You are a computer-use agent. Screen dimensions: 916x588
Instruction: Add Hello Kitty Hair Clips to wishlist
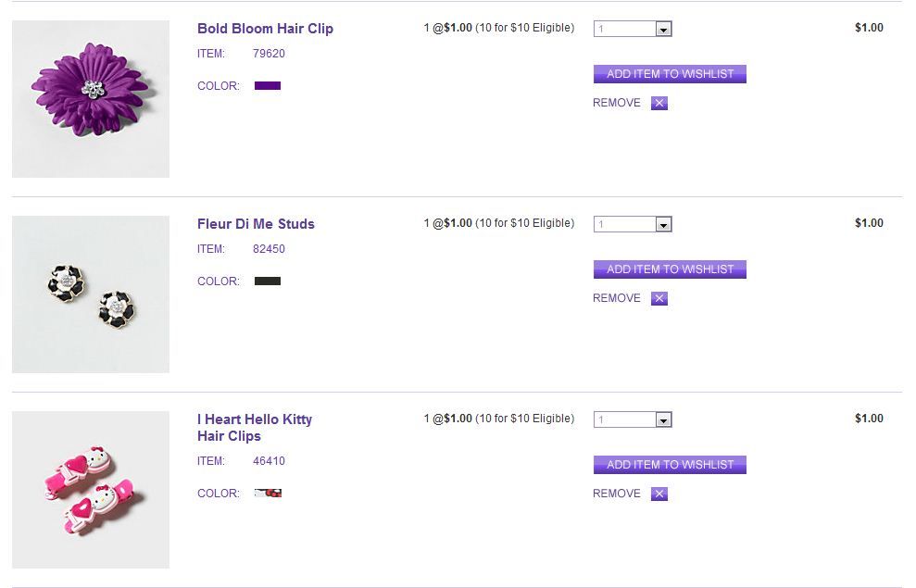[x=670, y=465]
